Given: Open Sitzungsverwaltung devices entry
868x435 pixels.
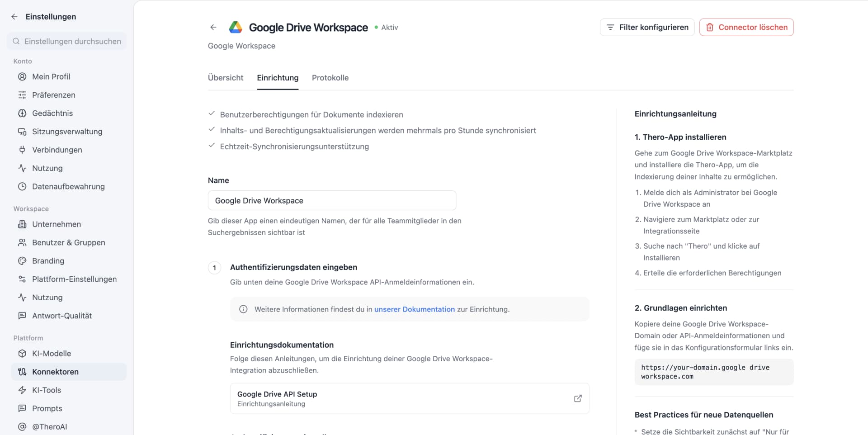Looking at the screenshot, I should click(x=69, y=132).
